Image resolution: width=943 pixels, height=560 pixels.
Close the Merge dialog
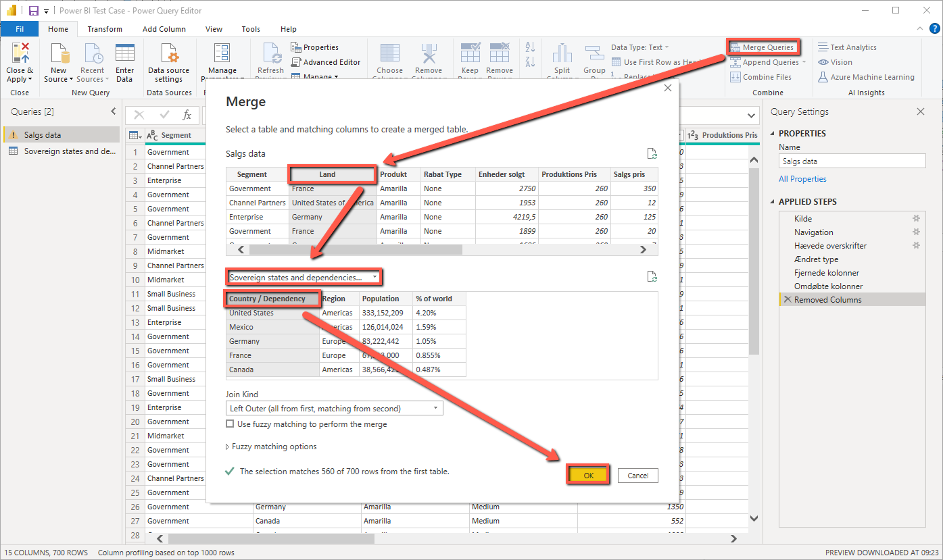(x=668, y=88)
